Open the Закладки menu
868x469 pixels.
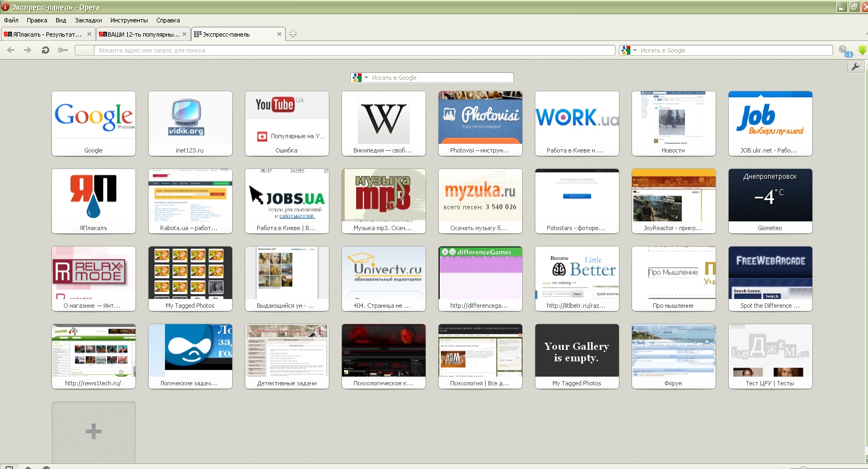[x=88, y=20]
